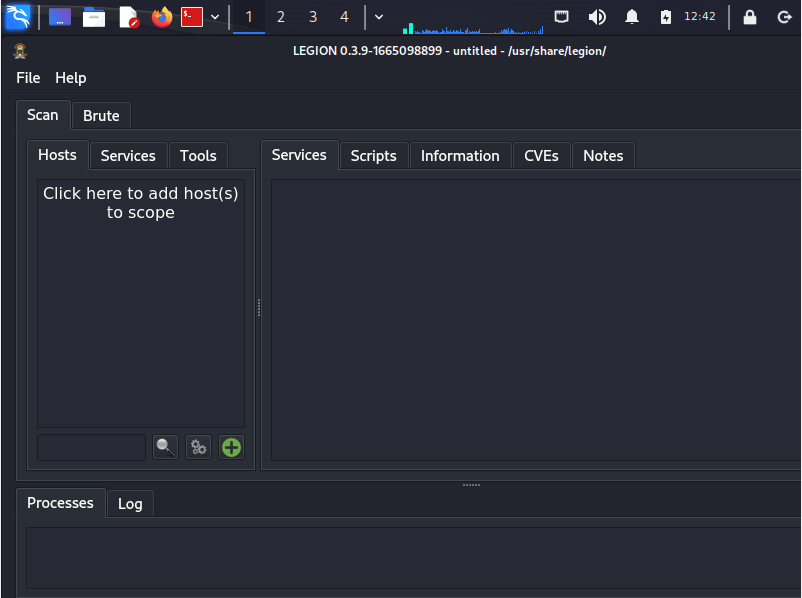
Task: Switch to the Log tab
Action: coord(130,504)
